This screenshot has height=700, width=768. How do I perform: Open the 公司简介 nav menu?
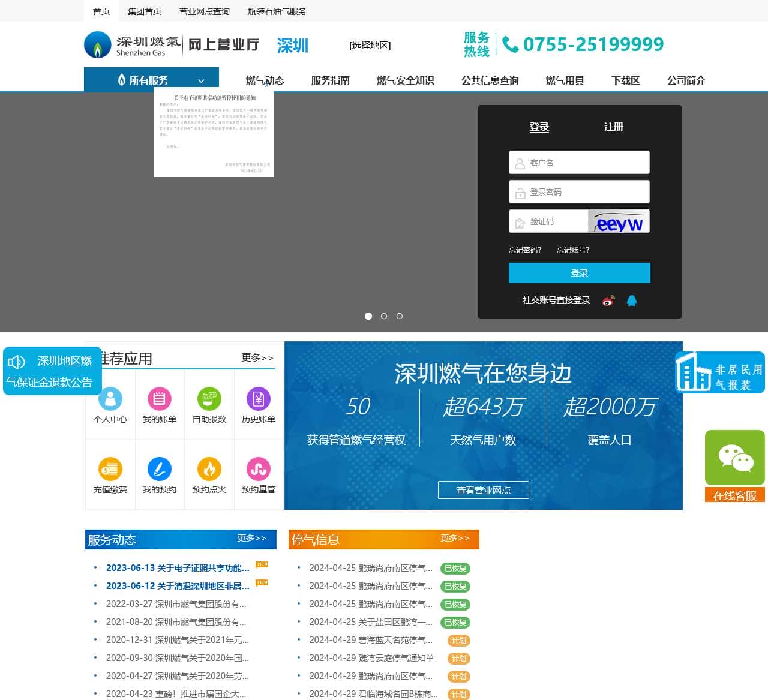686,80
